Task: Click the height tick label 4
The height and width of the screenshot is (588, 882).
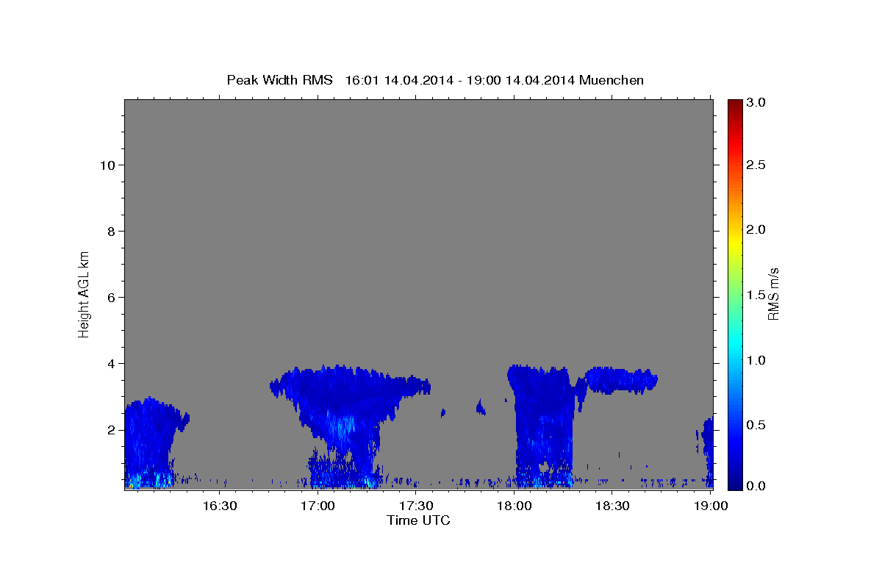Action: coord(110,363)
